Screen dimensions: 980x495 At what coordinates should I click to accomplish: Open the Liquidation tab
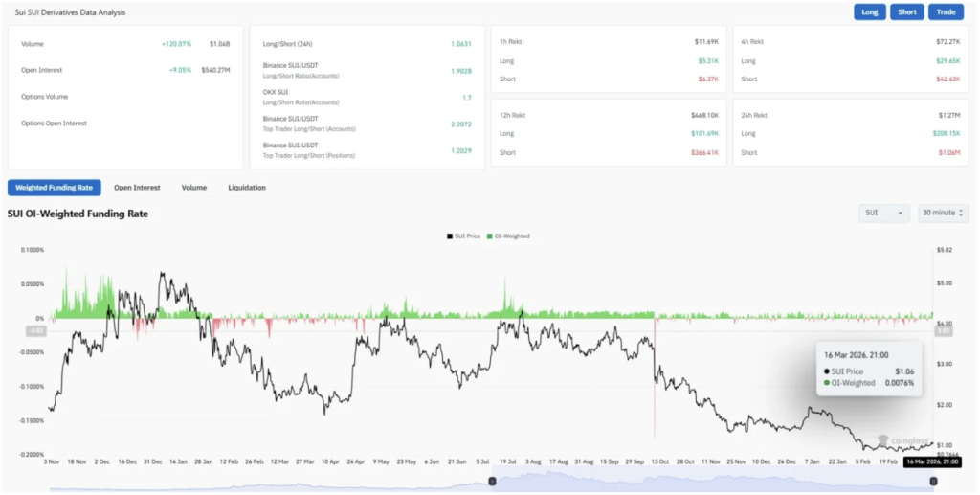click(x=247, y=188)
